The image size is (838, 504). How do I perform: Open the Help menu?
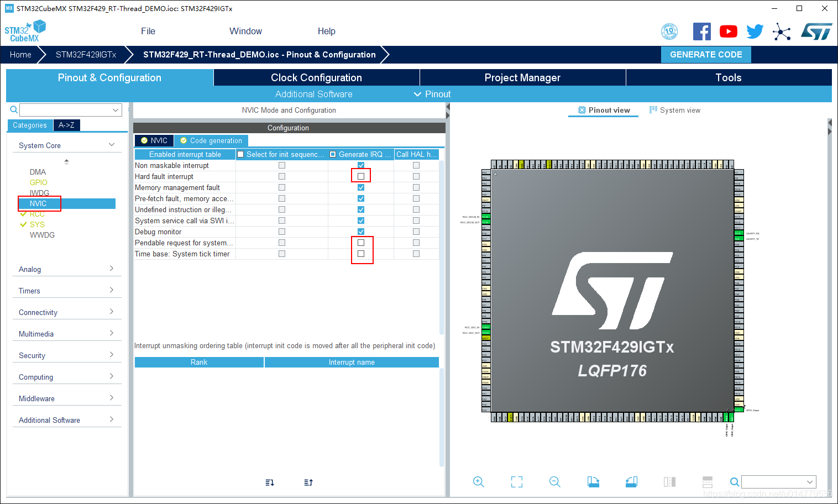(x=327, y=31)
